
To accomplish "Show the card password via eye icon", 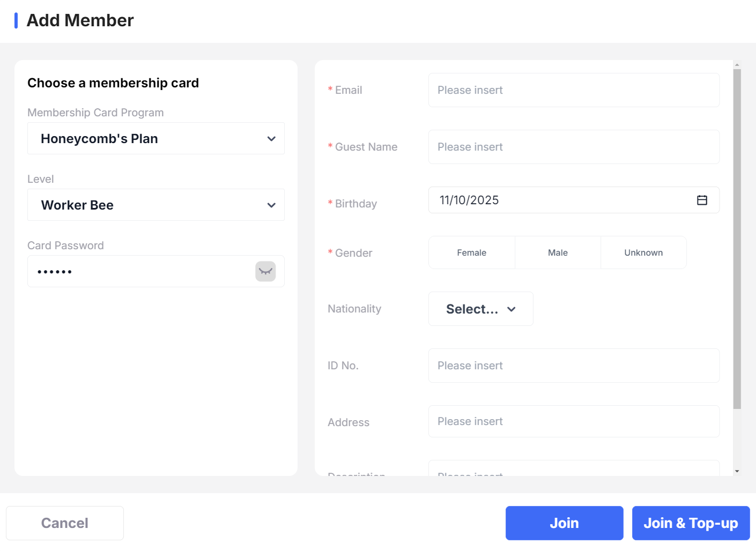I will tap(265, 271).
